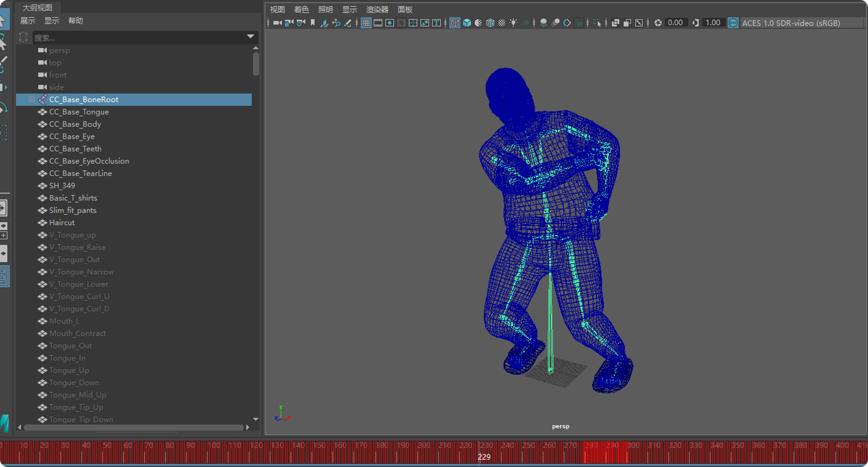Expand the CC_Base_BoneRoot hierarchy
Image resolution: width=868 pixels, height=467 pixels.
click(32, 100)
